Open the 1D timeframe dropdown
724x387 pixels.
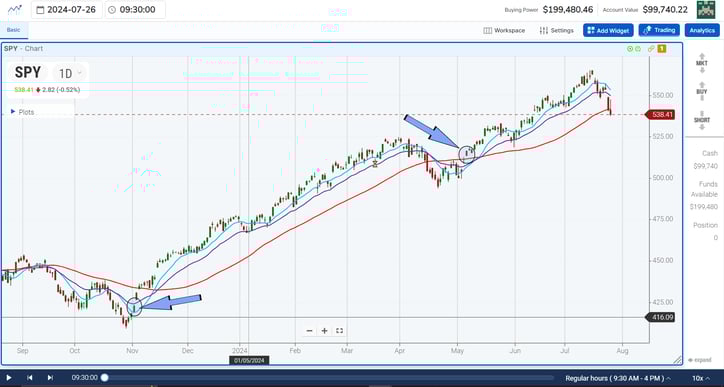tap(70, 73)
